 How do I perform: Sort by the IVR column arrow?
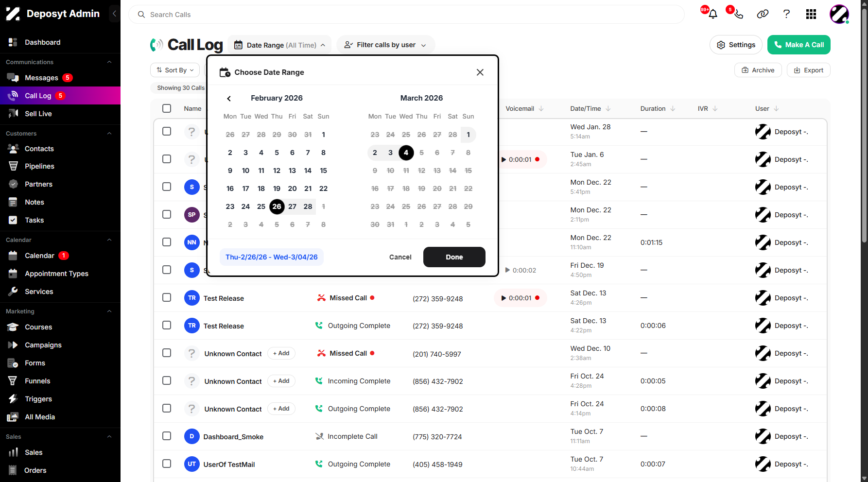tap(715, 109)
